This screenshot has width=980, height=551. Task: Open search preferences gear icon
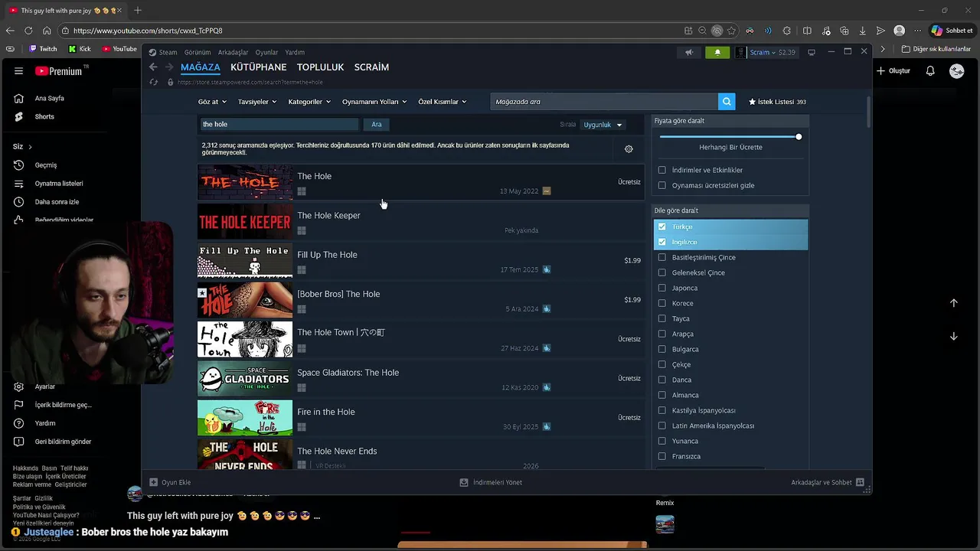pos(629,149)
